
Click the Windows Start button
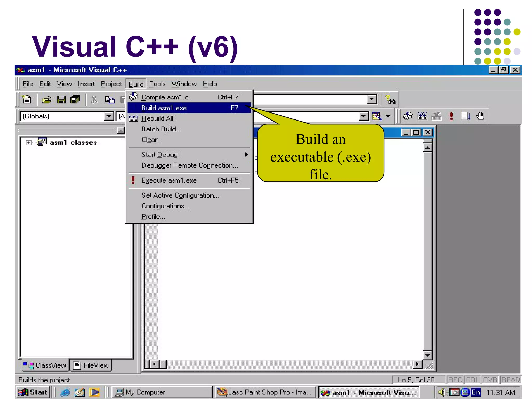[33, 392]
